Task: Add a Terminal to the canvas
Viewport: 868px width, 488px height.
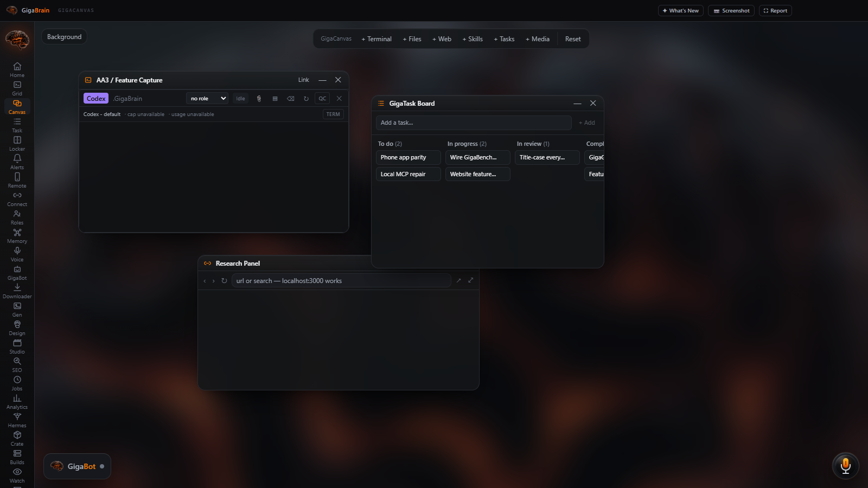Action: click(x=376, y=39)
